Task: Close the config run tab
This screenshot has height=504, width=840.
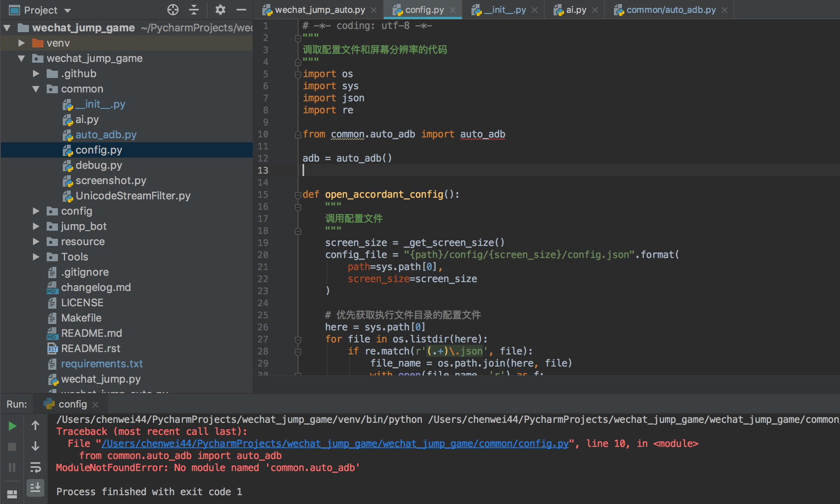Action: pos(95,404)
